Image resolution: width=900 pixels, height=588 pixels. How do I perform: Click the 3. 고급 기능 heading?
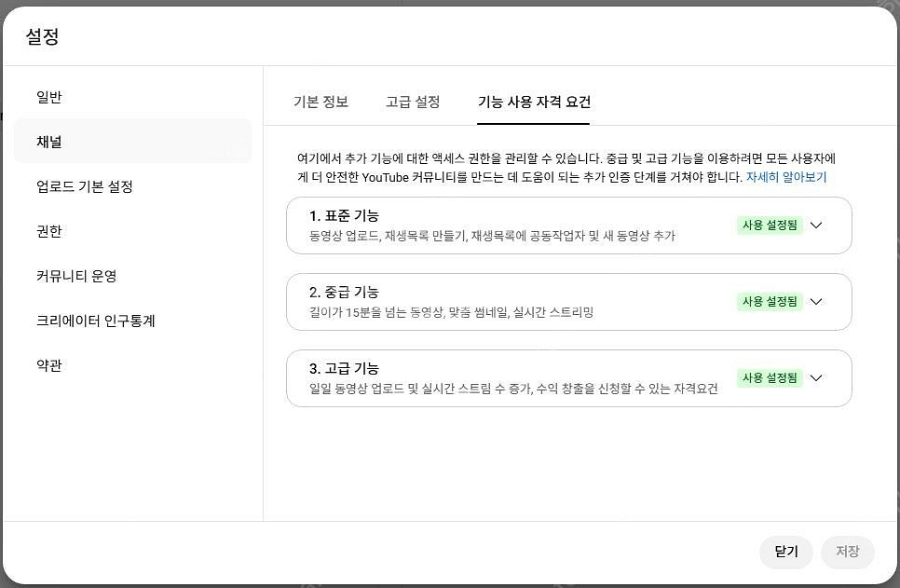coord(344,369)
